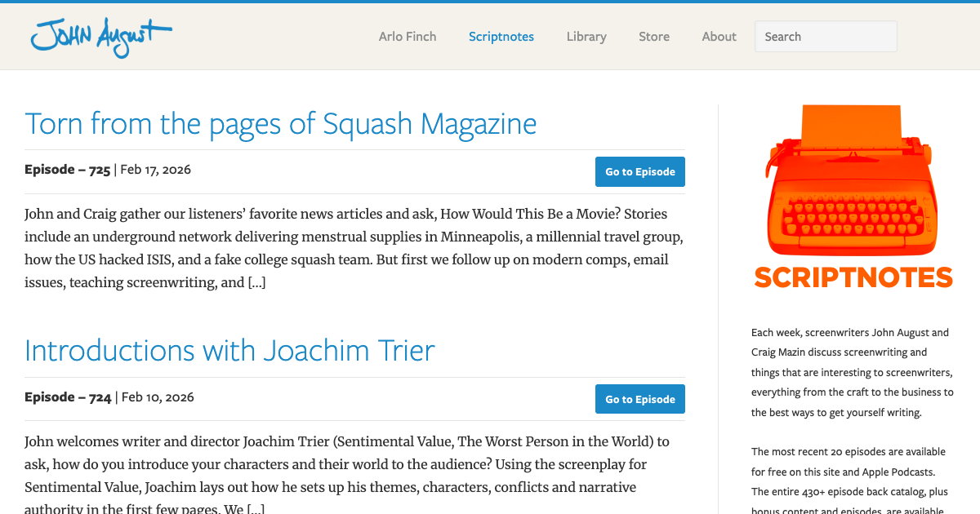Viewport: 980px width, 514px height.
Task: Click the John August handwritten logo
Action: 100,37
